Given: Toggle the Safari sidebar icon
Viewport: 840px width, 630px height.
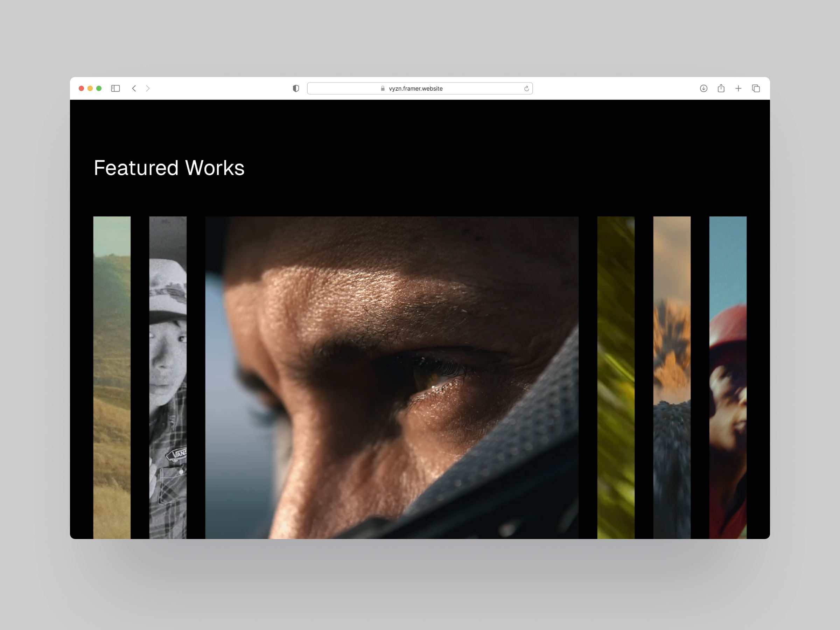Looking at the screenshot, I should 115,89.
